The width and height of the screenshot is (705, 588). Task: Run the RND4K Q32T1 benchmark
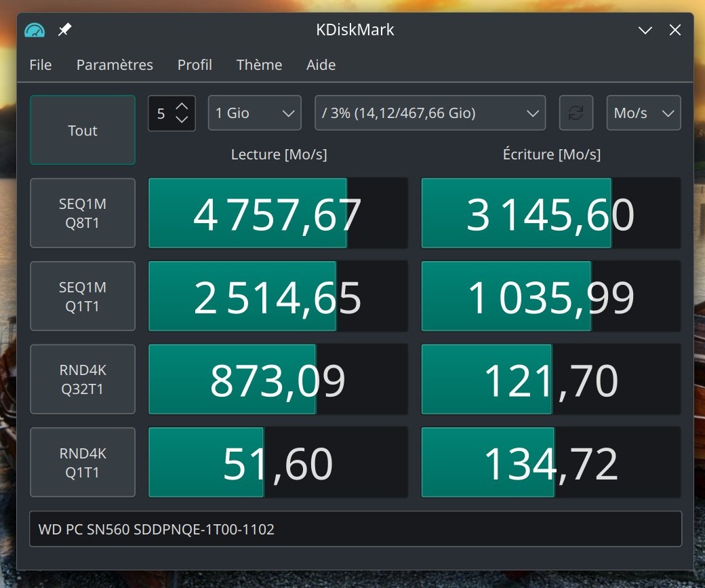click(x=82, y=378)
